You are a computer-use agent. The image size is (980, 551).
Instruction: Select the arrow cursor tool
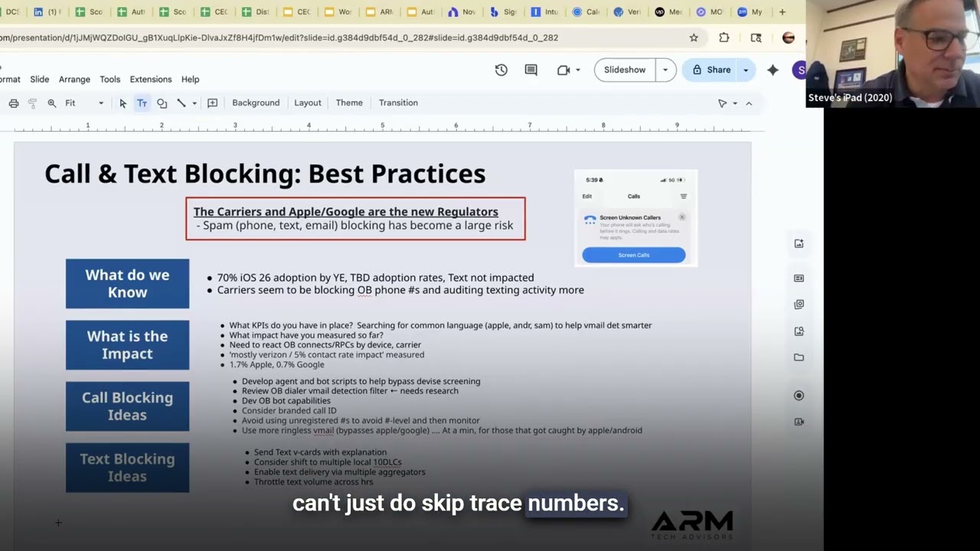122,103
